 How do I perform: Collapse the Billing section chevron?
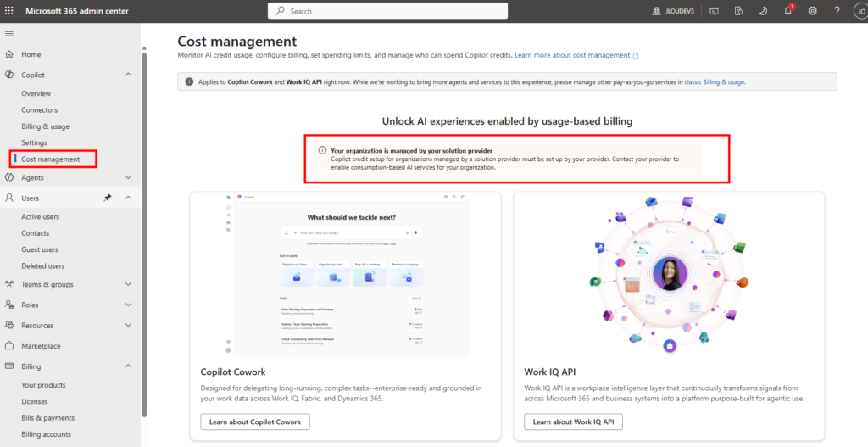(129, 366)
